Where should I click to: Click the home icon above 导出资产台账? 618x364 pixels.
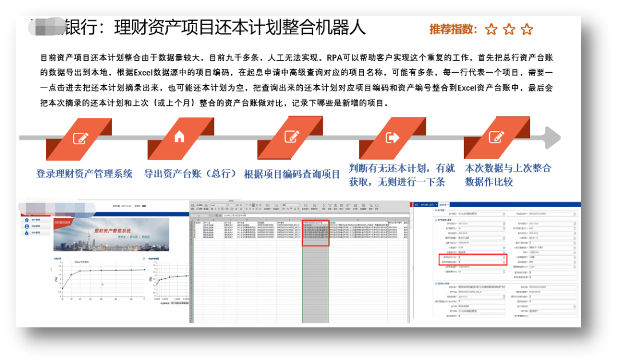coord(180,137)
